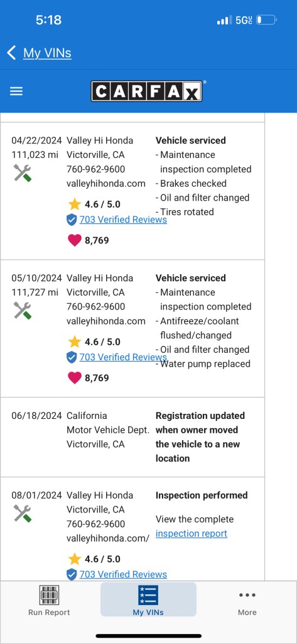Screen dimensions: 297x644
Task: Tap wrench icon for 04/22/2024 service
Action: pos(22,173)
